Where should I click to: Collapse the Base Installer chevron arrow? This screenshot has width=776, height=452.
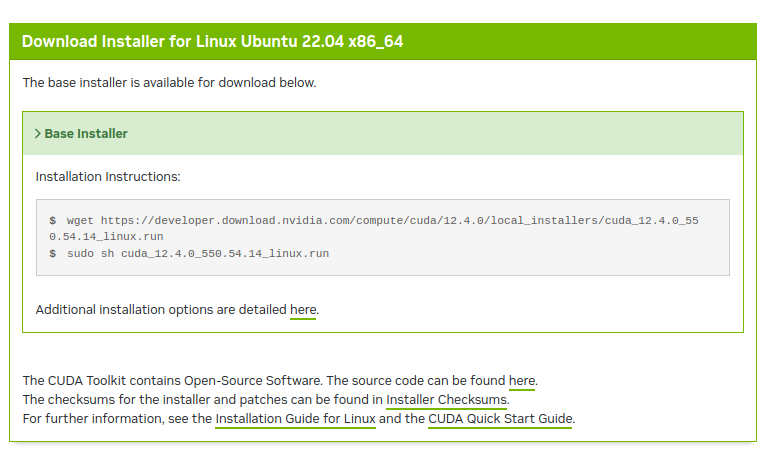tap(38, 134)
